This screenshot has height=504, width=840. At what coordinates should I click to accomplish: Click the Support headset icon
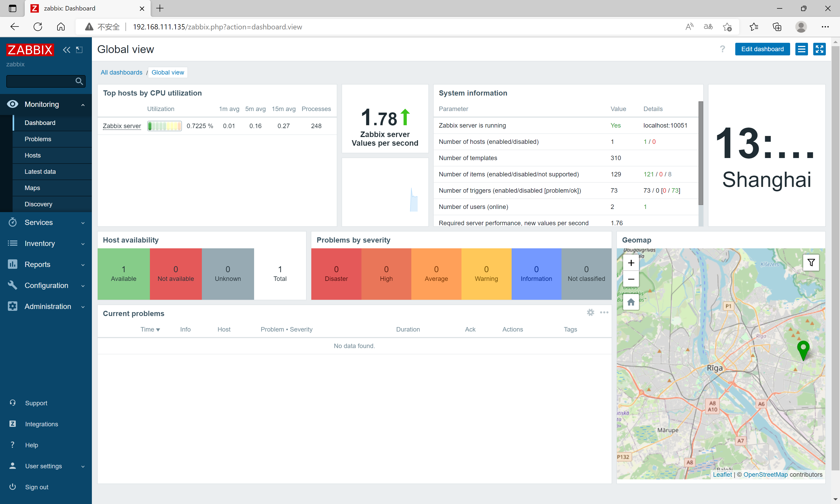13,403
